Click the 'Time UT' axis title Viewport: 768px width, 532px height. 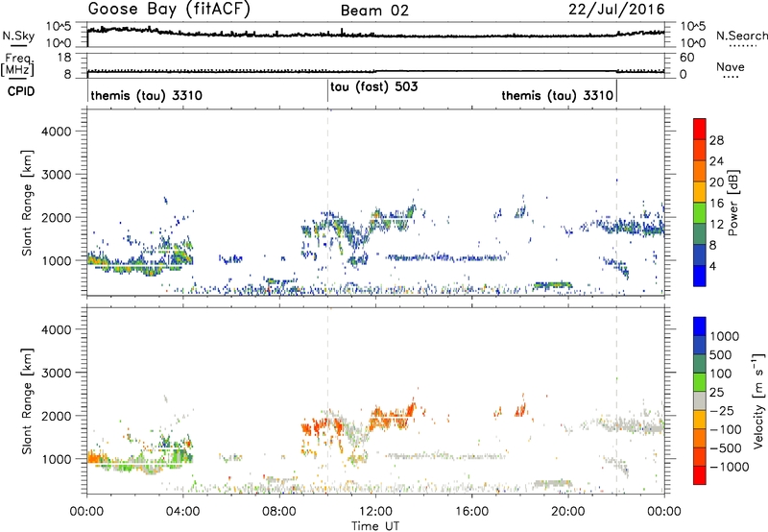click(375, 525)
